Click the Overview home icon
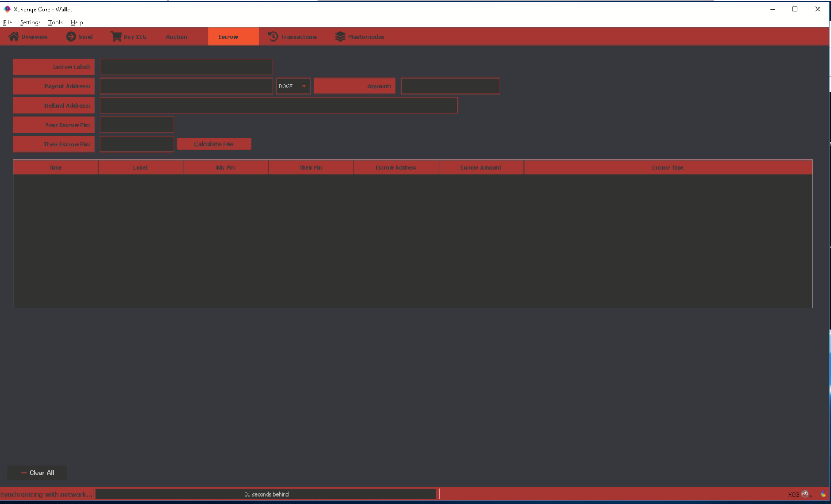Screen dimensions: 831x504 [14, 36]
